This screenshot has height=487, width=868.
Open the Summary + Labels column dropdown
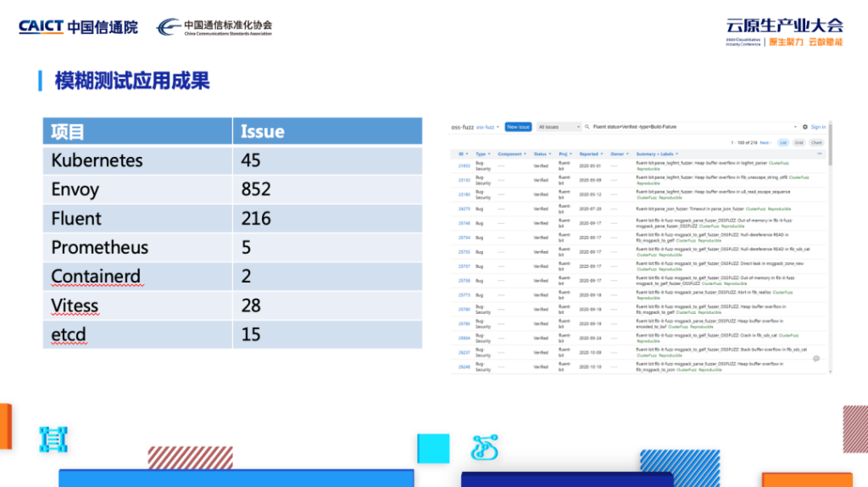(x=657, y=154)
